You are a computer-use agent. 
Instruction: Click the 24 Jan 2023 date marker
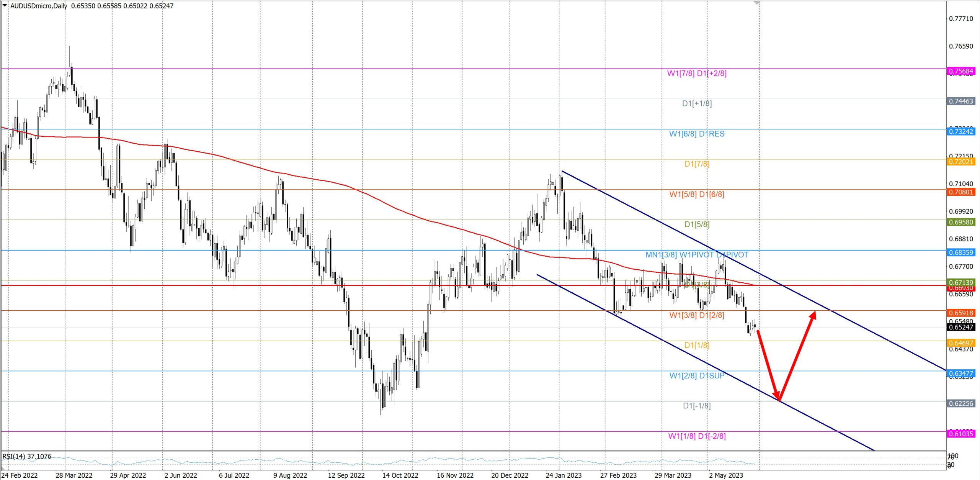coord(563,475)
